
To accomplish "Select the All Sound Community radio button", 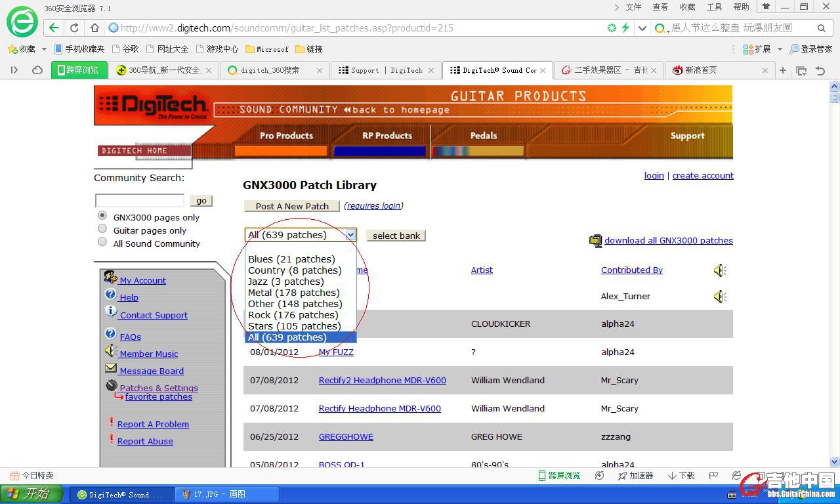I will 102,242.
